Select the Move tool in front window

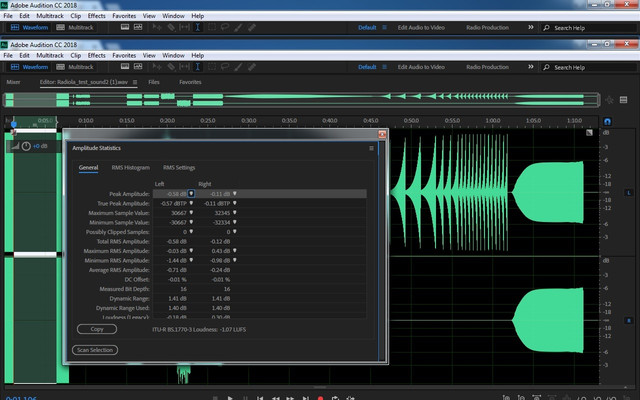click(157, 67)
